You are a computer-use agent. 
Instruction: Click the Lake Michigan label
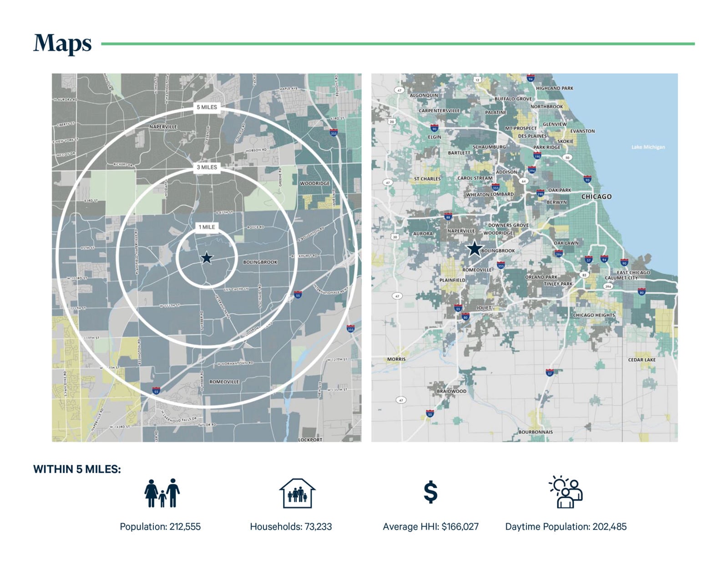[648, 147]
